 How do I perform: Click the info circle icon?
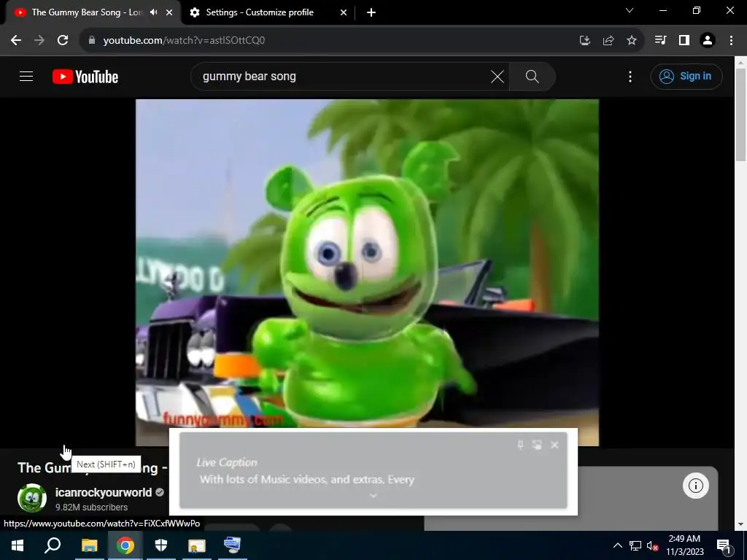[695, 486]
